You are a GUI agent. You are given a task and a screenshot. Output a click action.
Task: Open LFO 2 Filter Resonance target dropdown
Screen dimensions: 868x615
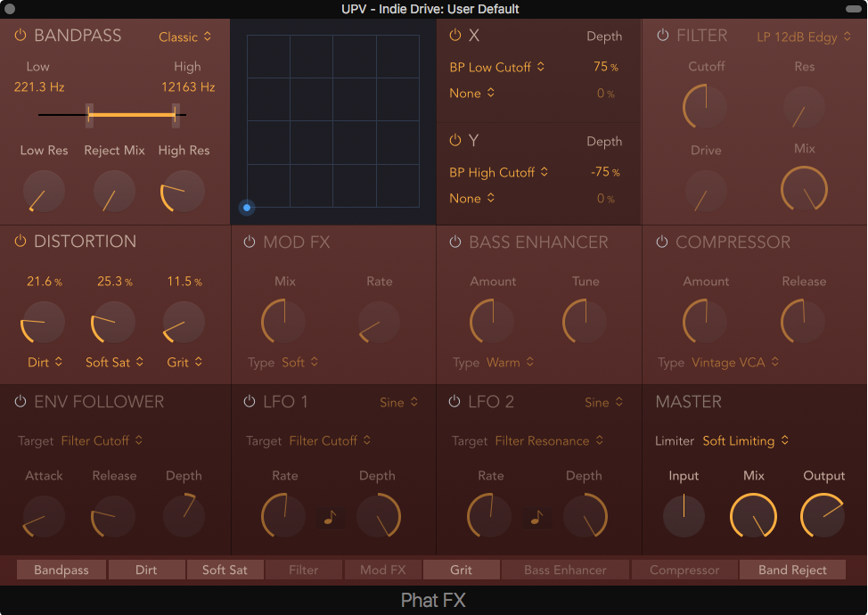pos(549,440)
